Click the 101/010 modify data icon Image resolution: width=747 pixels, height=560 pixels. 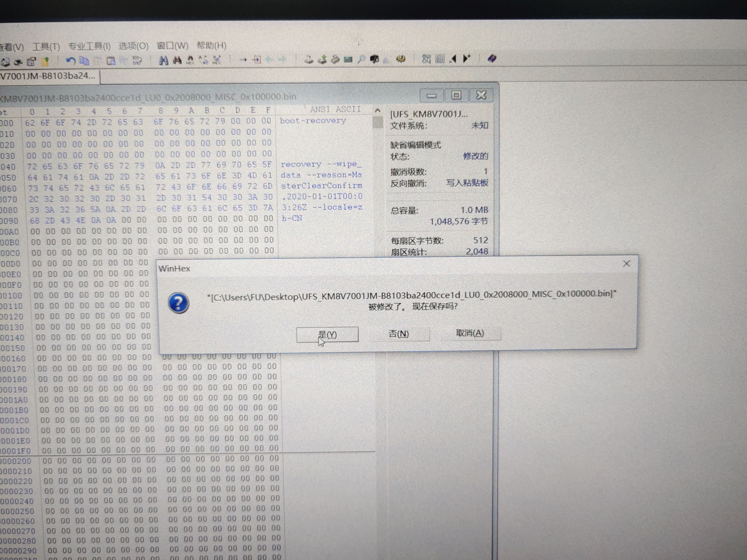[x=137, y=60]
